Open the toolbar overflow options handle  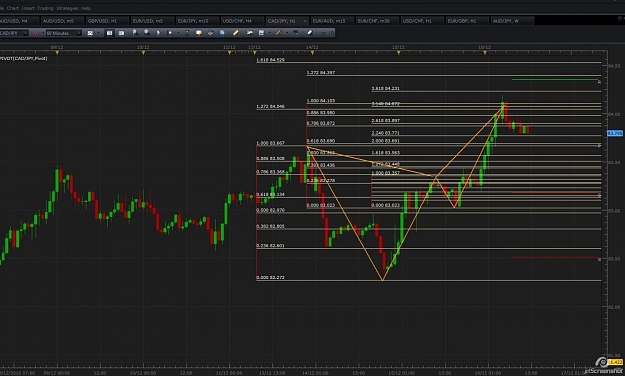(333, 33)
